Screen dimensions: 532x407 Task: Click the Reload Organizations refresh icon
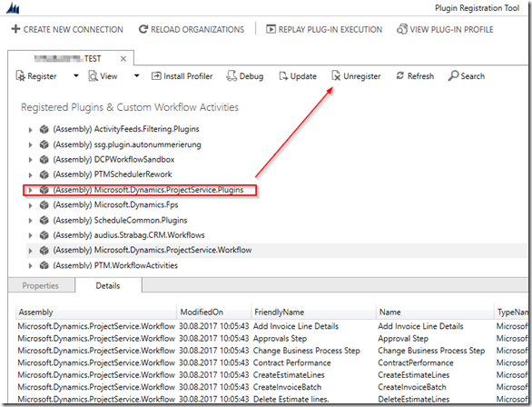143,29
